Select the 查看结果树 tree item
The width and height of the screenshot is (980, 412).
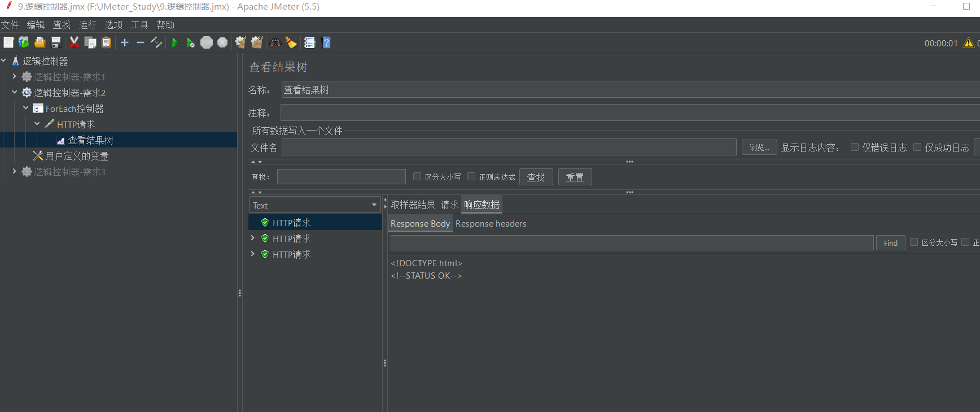point(90,140)
